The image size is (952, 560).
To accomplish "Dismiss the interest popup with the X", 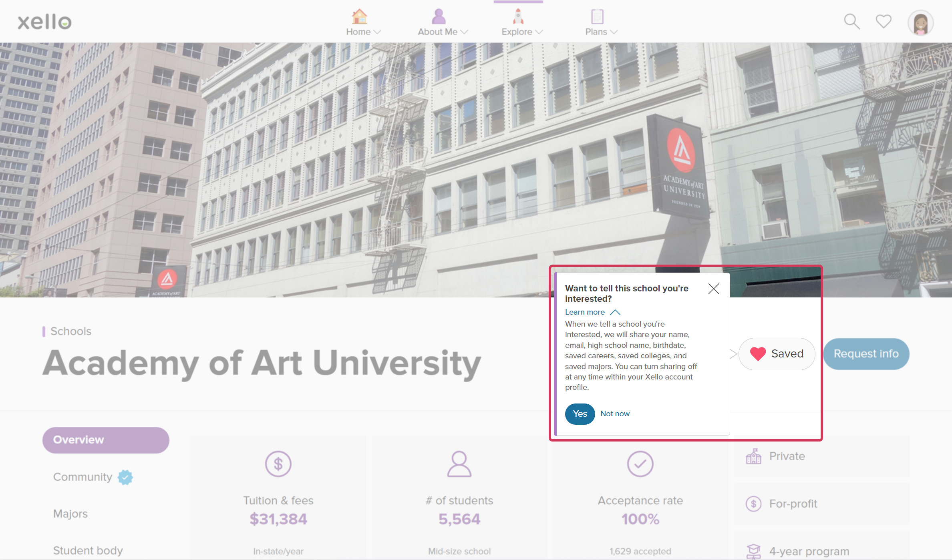I will point(713,289).
